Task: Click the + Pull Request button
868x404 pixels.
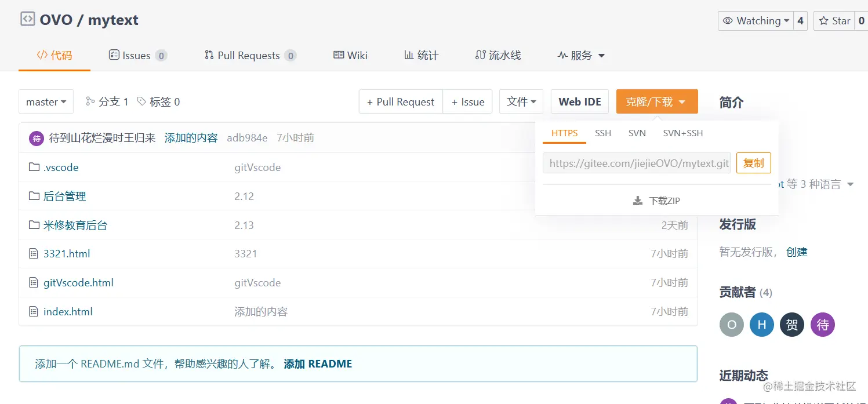Action: [x=401, y=101]
